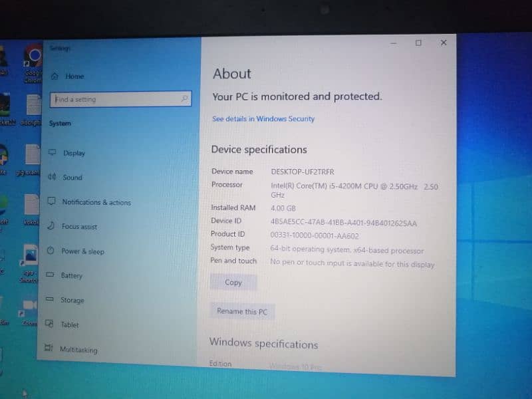The width and height of the screenshot is (532, 399).
Task: Click the Copy button
Action: [x=233, y=282]
